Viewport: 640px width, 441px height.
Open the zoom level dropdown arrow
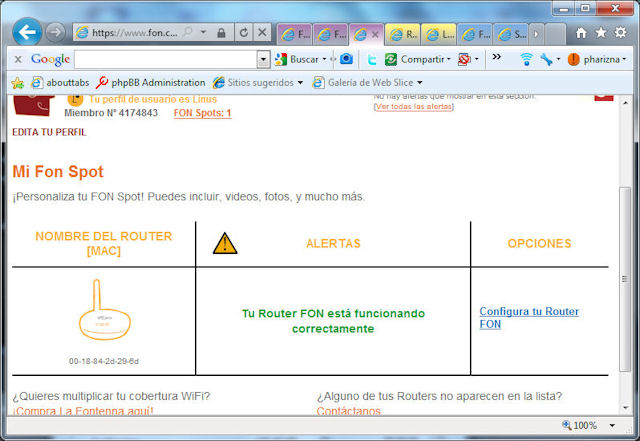pos(612,425)
